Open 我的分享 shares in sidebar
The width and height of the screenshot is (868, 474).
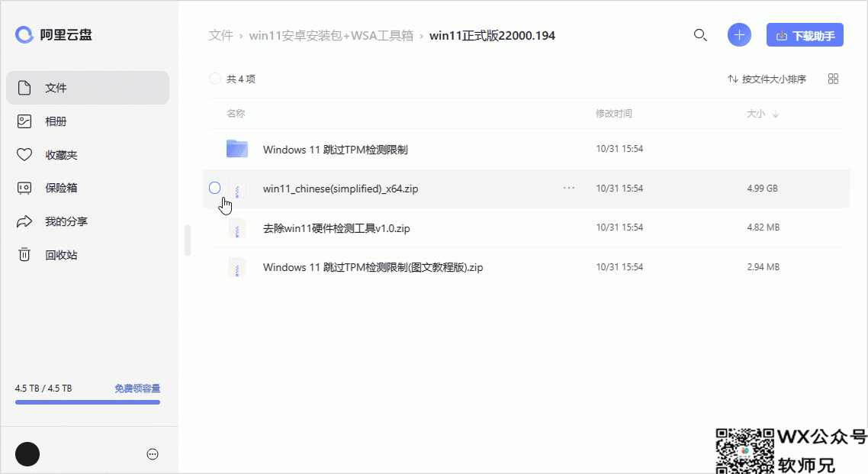click(x=88, y=221)
